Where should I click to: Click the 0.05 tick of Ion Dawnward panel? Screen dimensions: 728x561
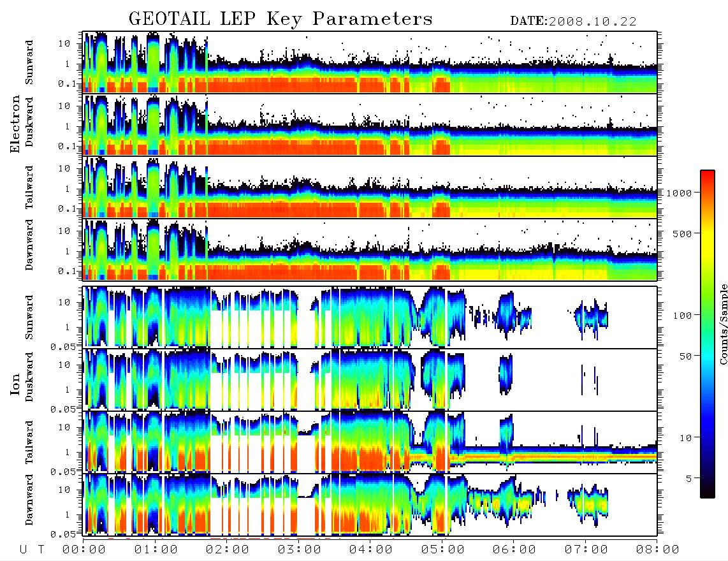63,534
